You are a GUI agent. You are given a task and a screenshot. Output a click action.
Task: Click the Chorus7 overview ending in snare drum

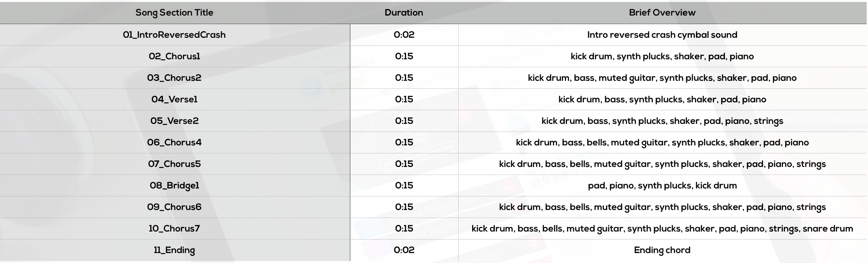point(662,229)
